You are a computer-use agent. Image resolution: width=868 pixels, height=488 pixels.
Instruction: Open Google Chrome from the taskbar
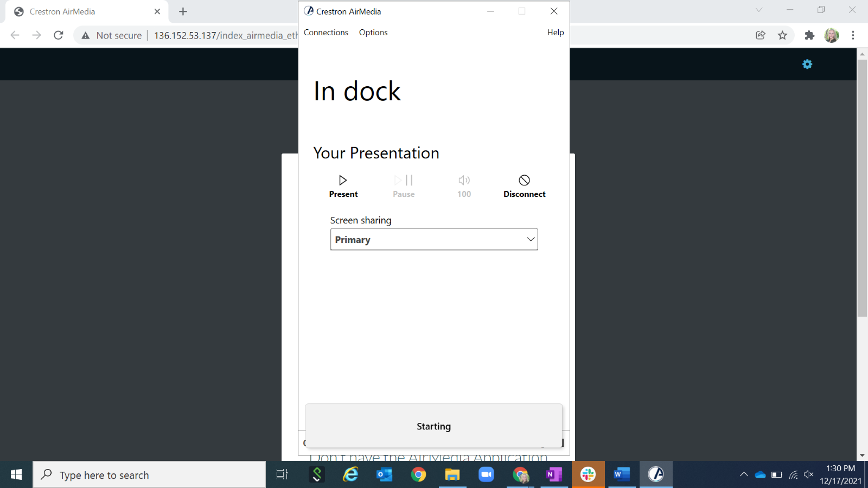point(418,475)
